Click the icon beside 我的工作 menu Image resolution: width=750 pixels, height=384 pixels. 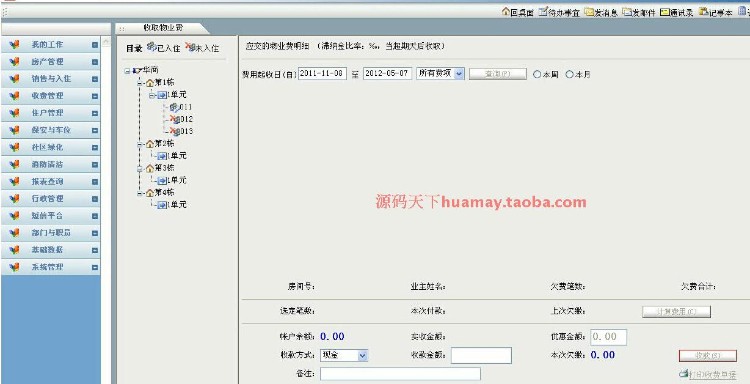[x=14, y=44]
